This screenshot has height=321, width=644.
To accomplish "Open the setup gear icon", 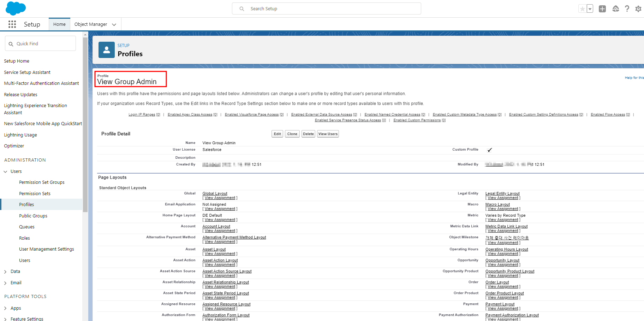I will point(638,9).
